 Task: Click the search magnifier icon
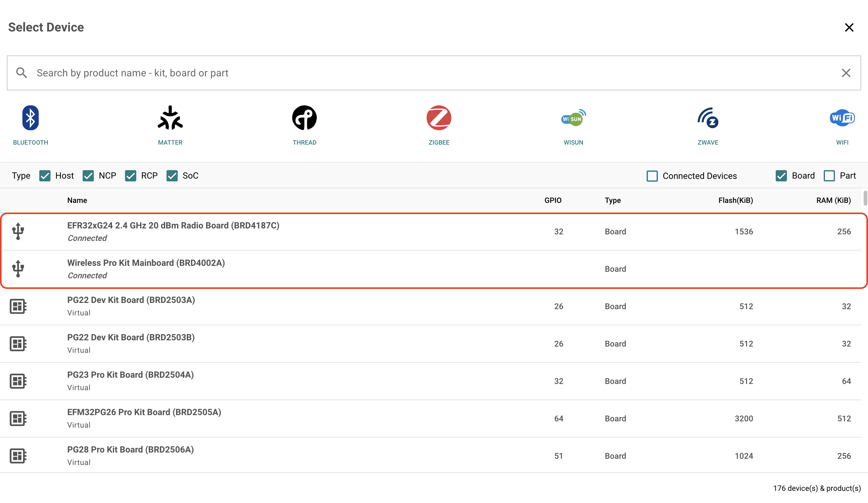pyautogui.click(x=21, y=73)
